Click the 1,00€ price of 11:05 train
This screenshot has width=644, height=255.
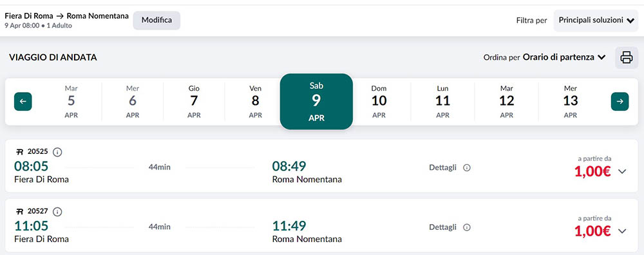tap(592, 231)
